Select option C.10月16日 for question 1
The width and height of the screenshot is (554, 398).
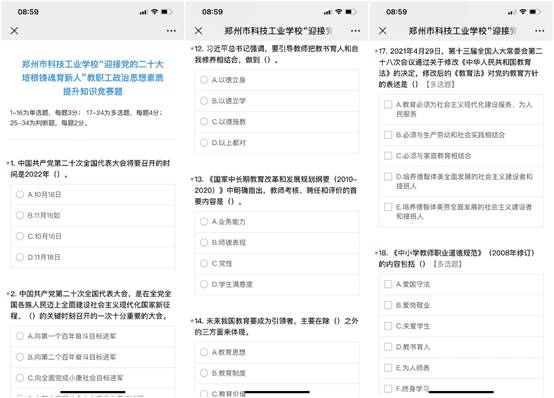(93, 236)
